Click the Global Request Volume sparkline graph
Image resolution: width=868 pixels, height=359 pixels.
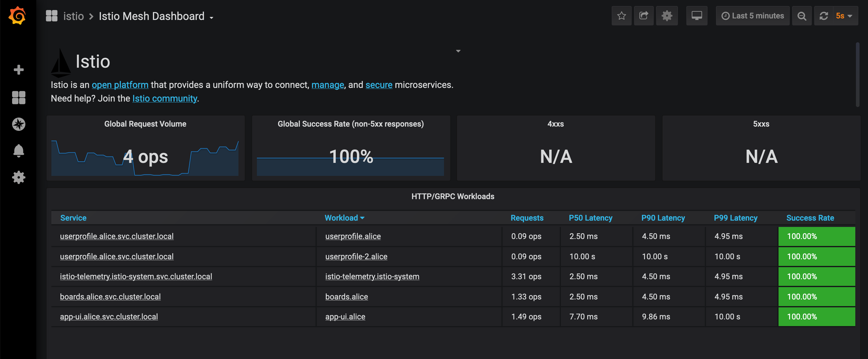pyautogui.click(x=145, y=158)
